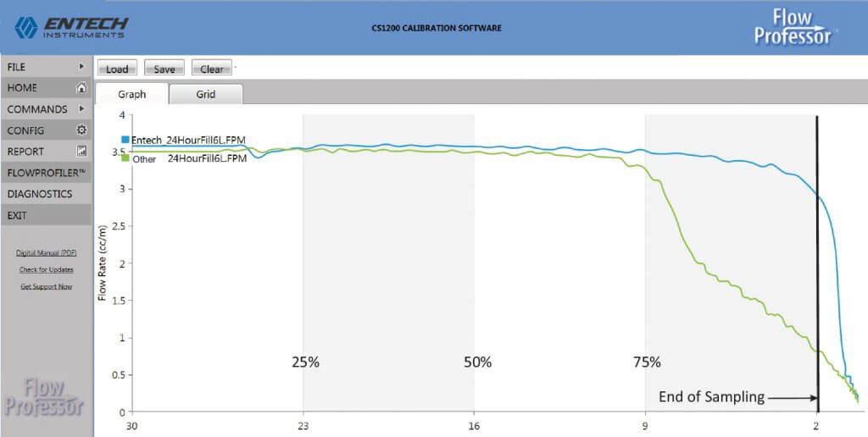The width and height of the screenshot is (868, 437).
Task: Select EXIT in the sidebar
Action: pyautogui.click(x=17, y=215)
